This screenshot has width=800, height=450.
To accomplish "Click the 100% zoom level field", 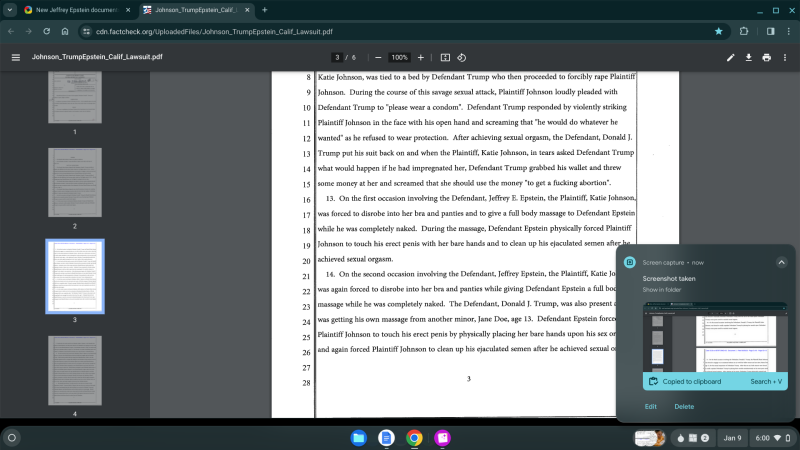I will point(399,58).
